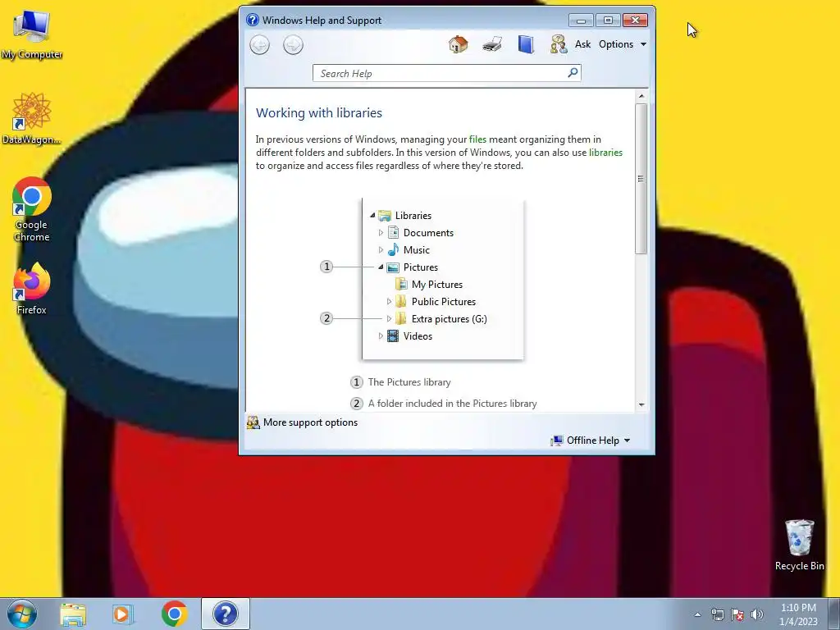
Task: Open Help and Support home page
Action: pyautogui.click(x=458, y=44)
